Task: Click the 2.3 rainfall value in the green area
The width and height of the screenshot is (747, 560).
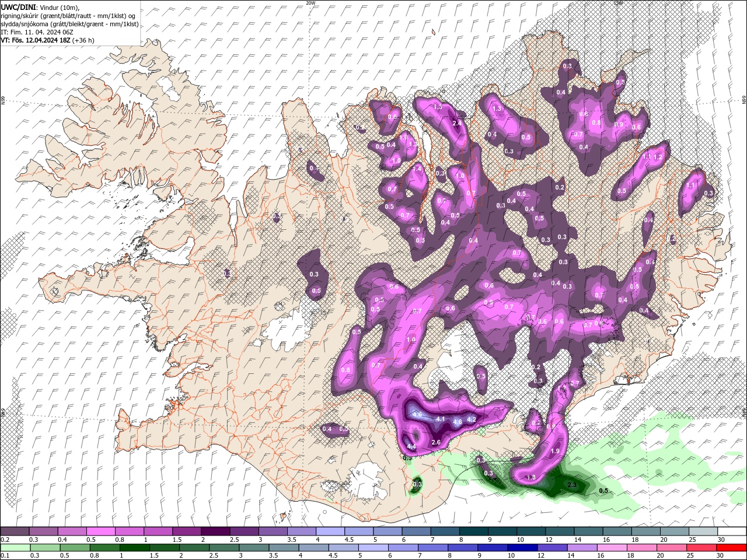Action: [x=573, y=485]
